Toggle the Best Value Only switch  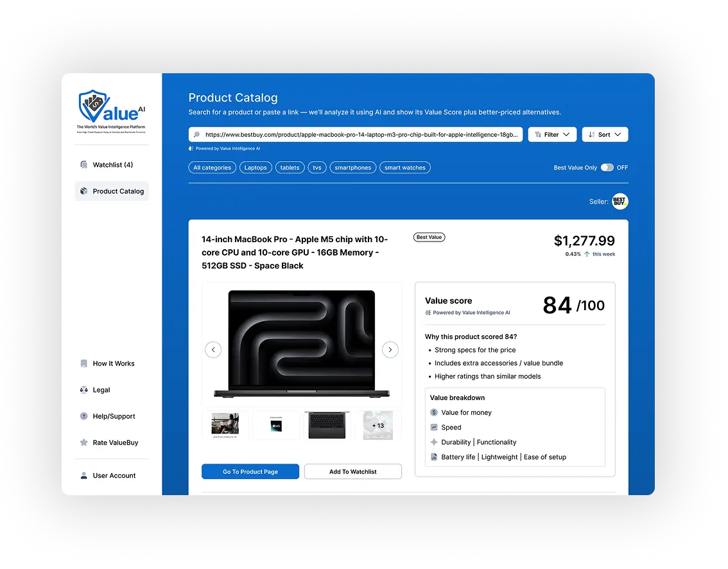pos(607,168)
